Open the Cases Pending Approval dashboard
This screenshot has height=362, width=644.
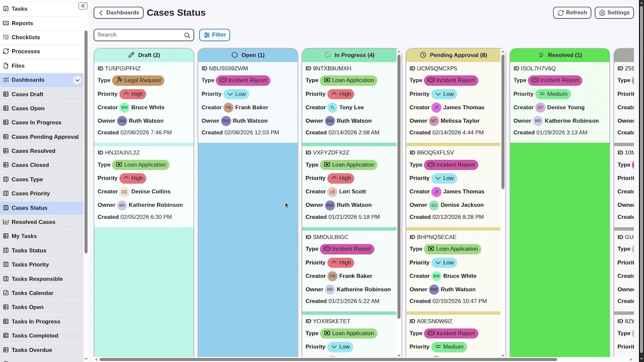[42, 137]
